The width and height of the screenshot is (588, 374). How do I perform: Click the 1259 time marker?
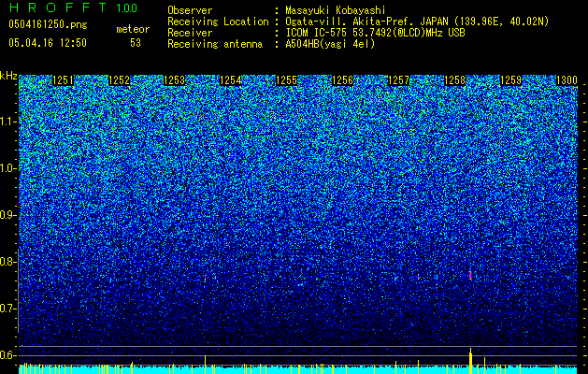pyautogui.click(x=510, y=80)
